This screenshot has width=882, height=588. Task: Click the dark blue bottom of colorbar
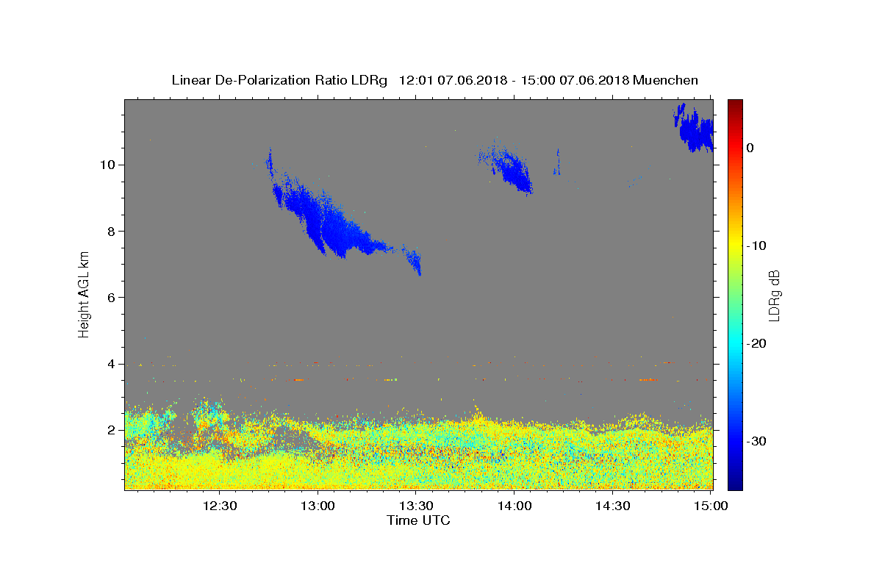[x=735, y=484]
